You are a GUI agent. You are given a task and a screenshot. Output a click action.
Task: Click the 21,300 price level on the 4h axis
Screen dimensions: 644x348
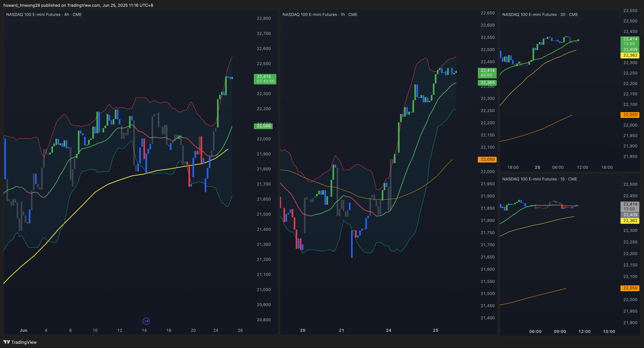coord(264,244)
